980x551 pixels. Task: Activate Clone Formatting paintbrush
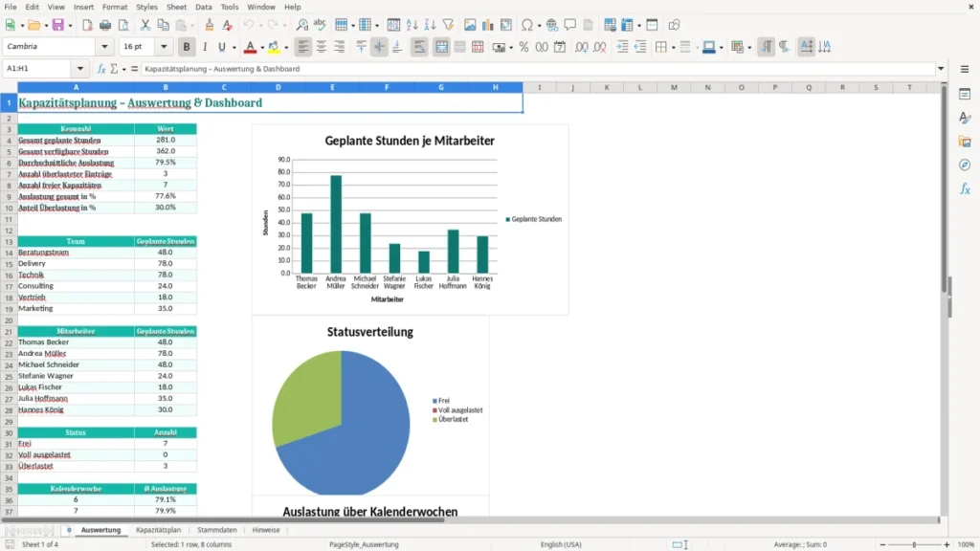click(x=210, y=25)
